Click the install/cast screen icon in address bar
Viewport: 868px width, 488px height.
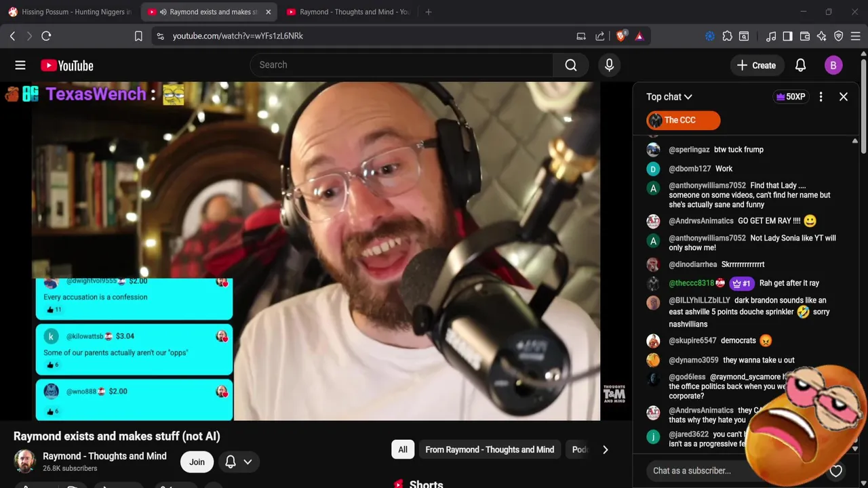pyautogui.click(x=581, y=36)
